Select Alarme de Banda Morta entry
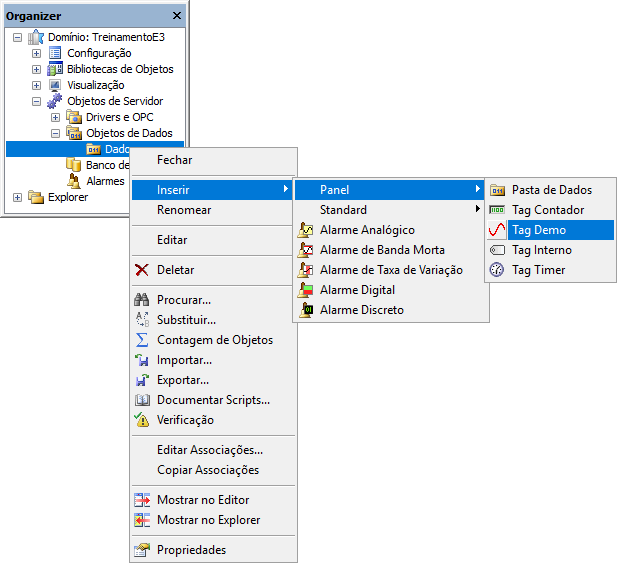 pos(382,250)
